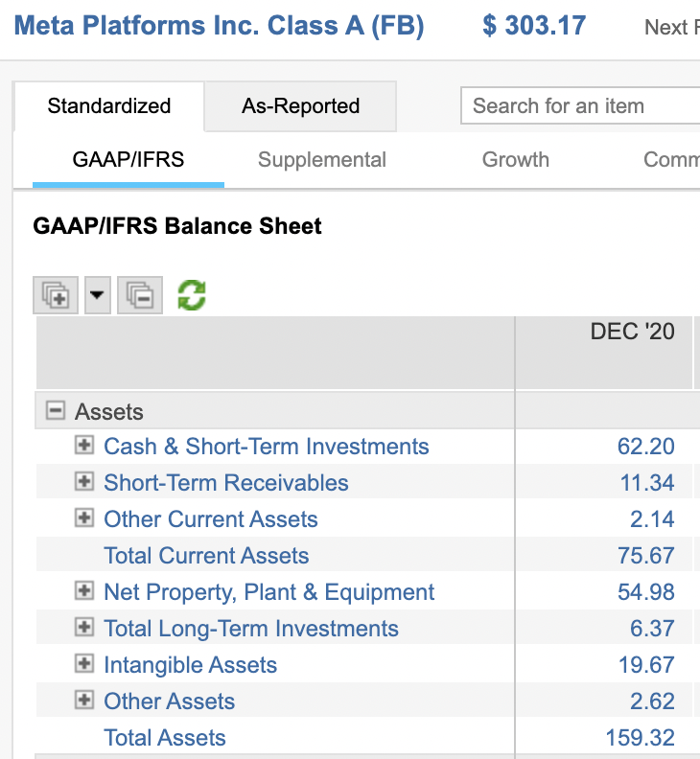The image size is (700, 759).
Task: Open the expand options dropdown arrow
Action: [99, 295]
